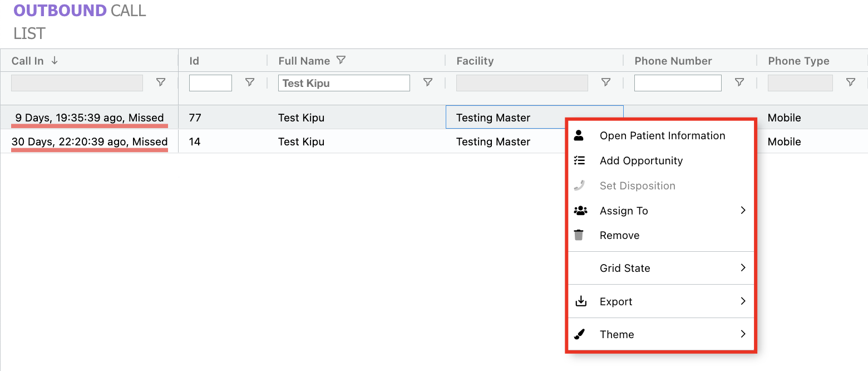Viewport: 868px width, 371px height.
Task: Click the Phone Number filter input box
Action: (x=677, y=83)
